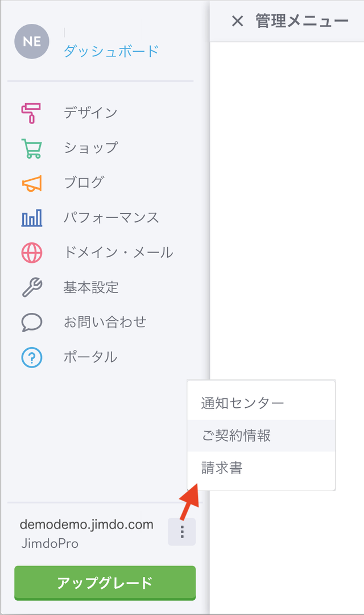
Task: Click the NE profile avatar circle
Action: pos(31,42)
